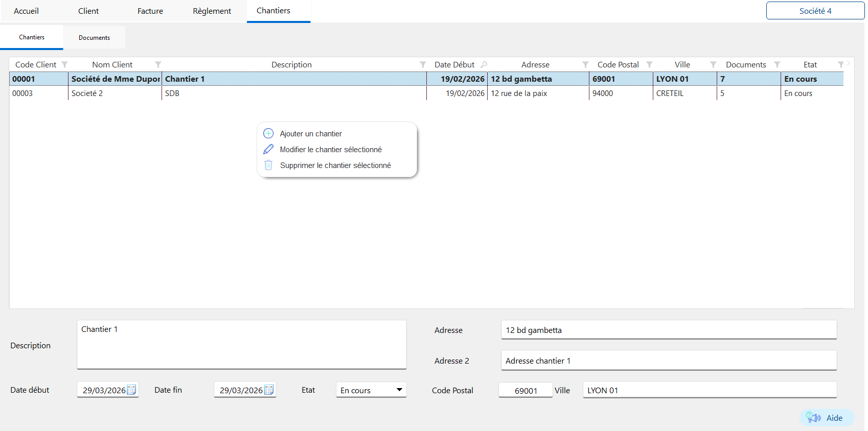Click the Societé 2 cell
Viewport: 868px width, 431px height.
tap(115, 93)
